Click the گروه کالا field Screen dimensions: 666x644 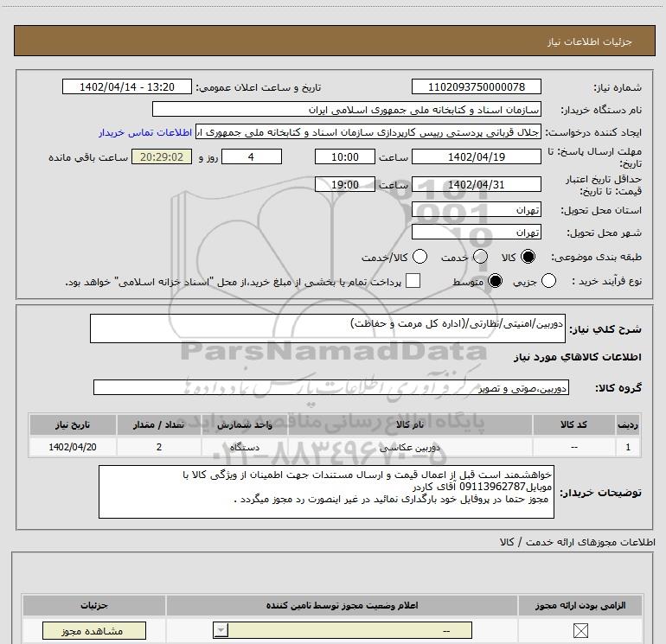[331, 387]
